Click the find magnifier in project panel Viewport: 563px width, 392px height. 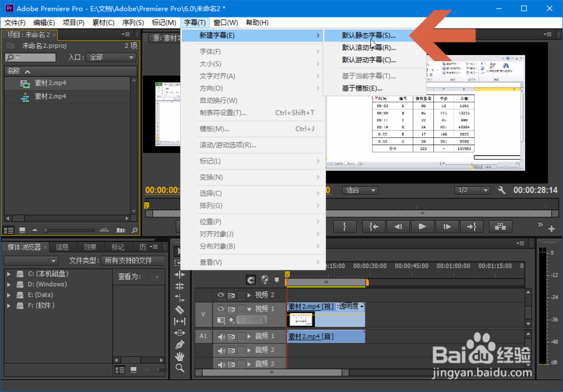[x=135, y=230]
